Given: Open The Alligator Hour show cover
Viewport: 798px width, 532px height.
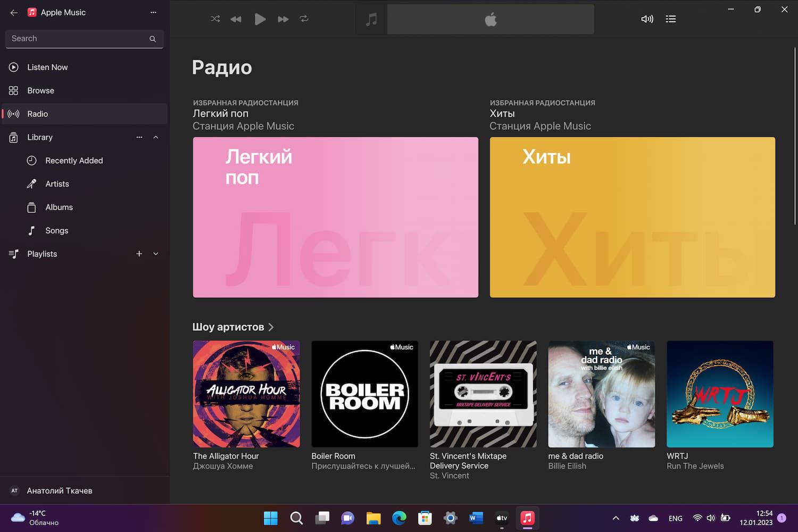Looking at the screenshot, I should [246, 394].
